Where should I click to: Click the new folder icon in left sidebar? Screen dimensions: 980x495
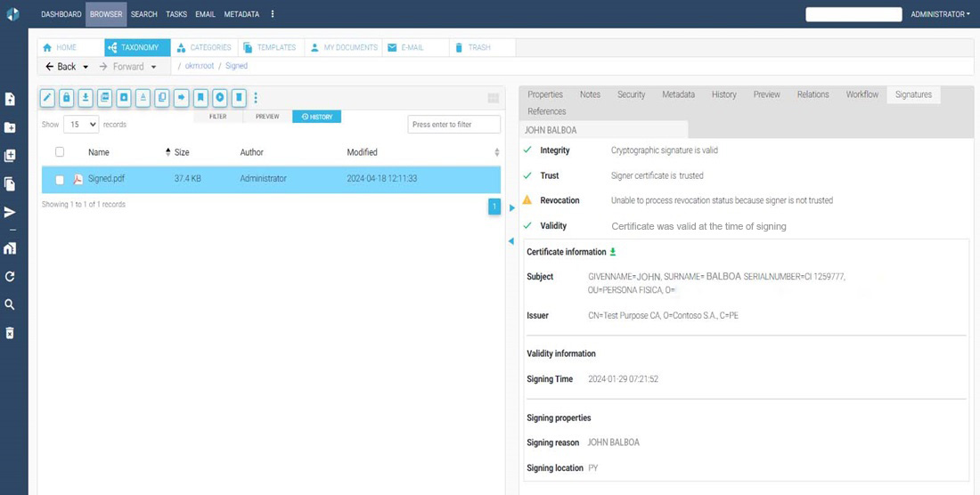tap(10, 127)
